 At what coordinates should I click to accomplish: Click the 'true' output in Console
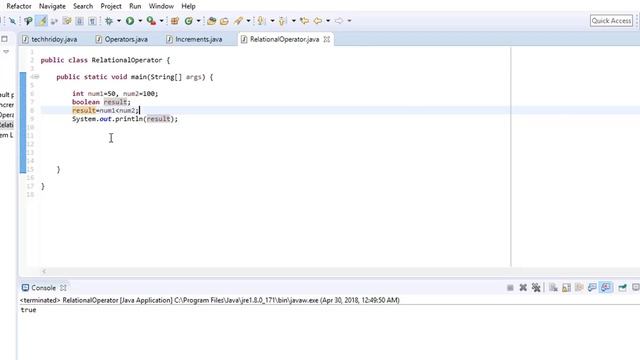point(29,310)
